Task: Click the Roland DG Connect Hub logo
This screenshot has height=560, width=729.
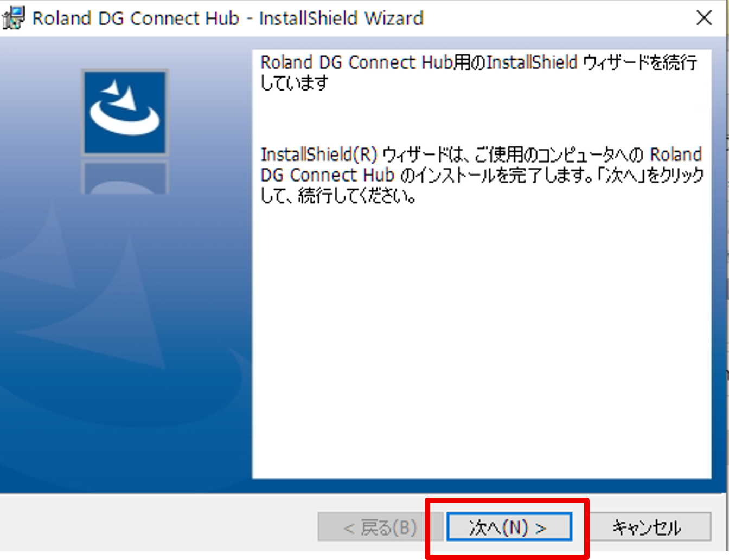Action: [125, 112]
